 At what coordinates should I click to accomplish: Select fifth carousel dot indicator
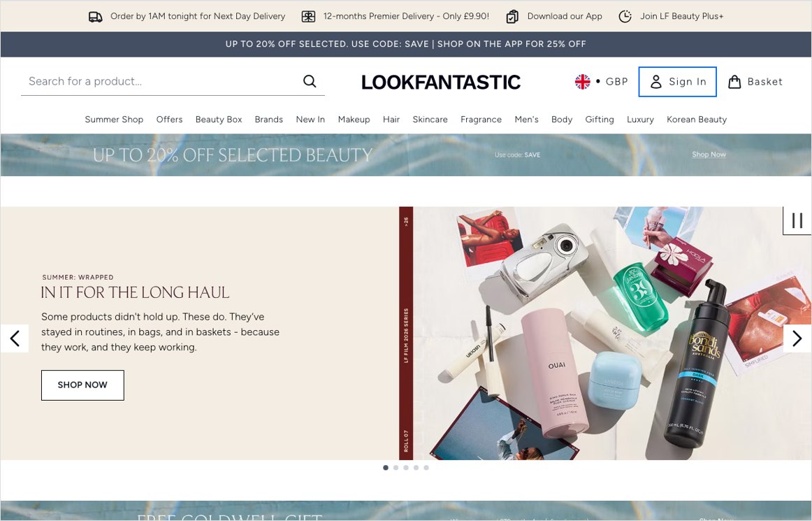pyautogui.click(x=426, y=468)
